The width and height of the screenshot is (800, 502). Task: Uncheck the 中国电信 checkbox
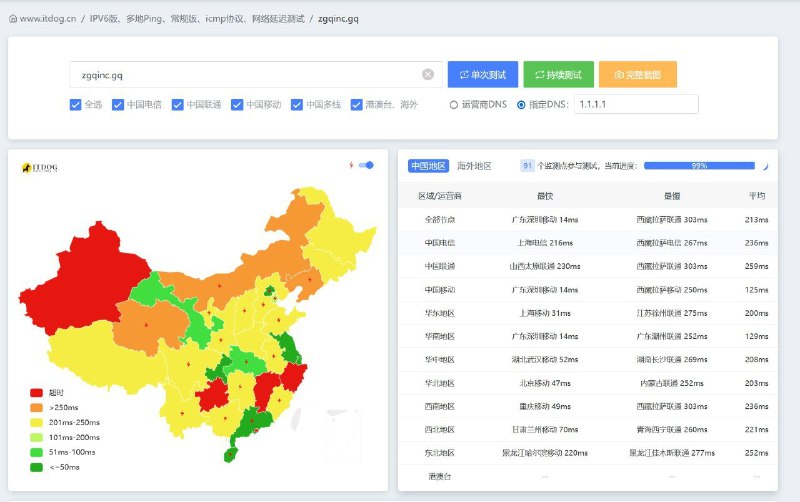click(118, 104)
